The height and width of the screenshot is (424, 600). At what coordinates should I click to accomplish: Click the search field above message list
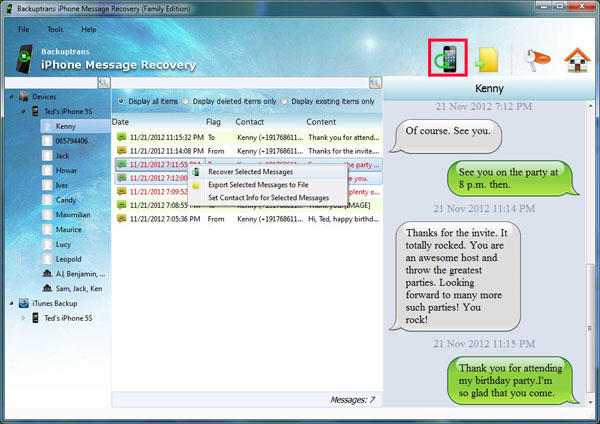240,83
